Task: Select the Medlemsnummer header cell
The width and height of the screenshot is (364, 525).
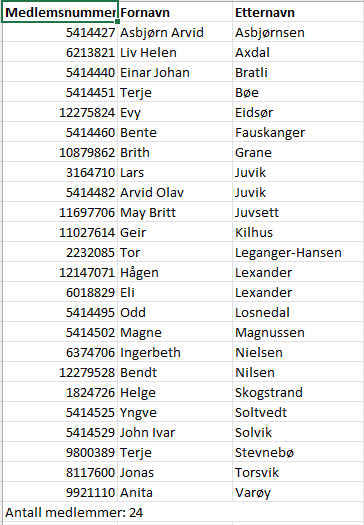Action: pos(60,12)
